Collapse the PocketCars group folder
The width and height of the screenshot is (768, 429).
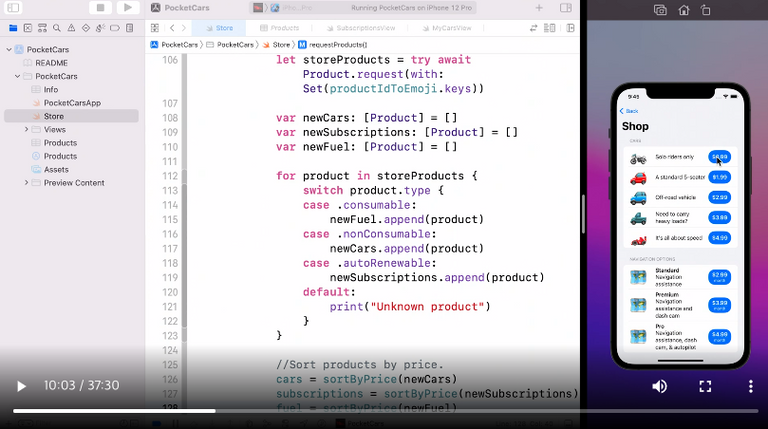click(x=18, y=76)
